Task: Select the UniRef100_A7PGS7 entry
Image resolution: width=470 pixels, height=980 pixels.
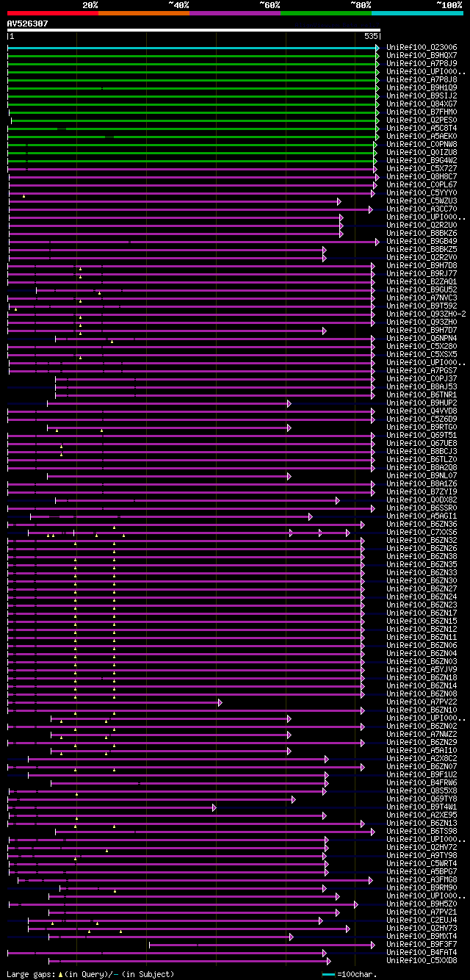Action: coord(421,370)
